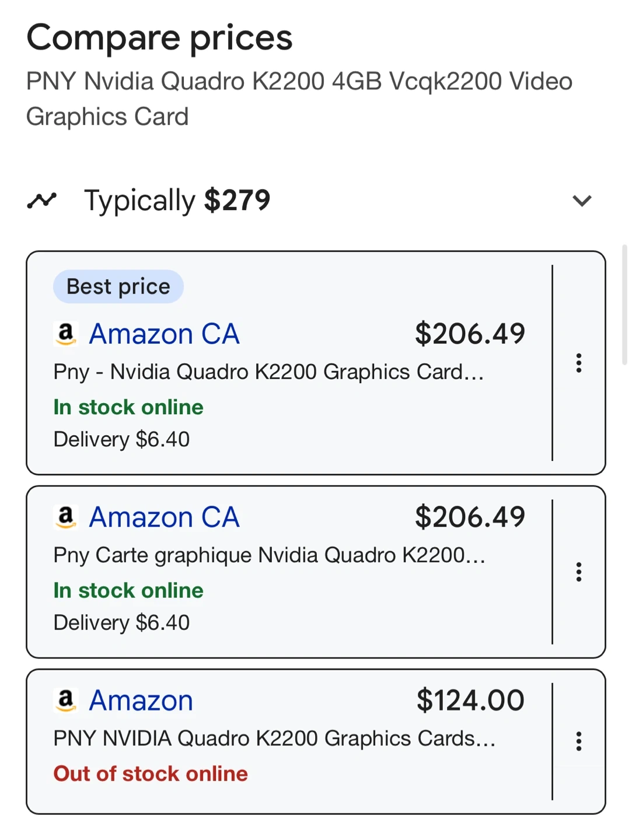Open the Amazon link priced at $124.00
Viewport: 632px width, 840px height.
(x=141, y=701)
